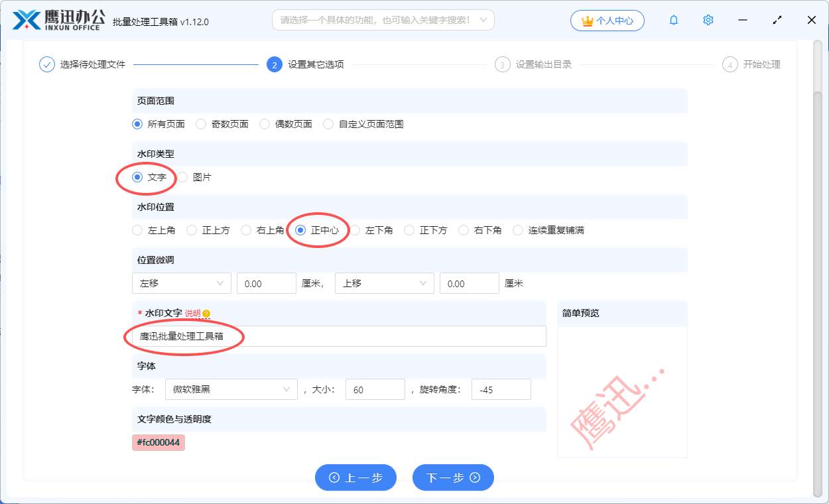Set watermark position to 左上角
The width and height of the screenshot is (829, 504).
click(154, 230)
